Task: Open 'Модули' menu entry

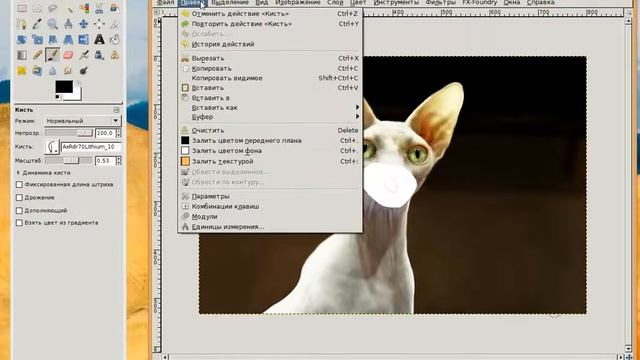Action: pyautogui.click(x=270, y=217)
